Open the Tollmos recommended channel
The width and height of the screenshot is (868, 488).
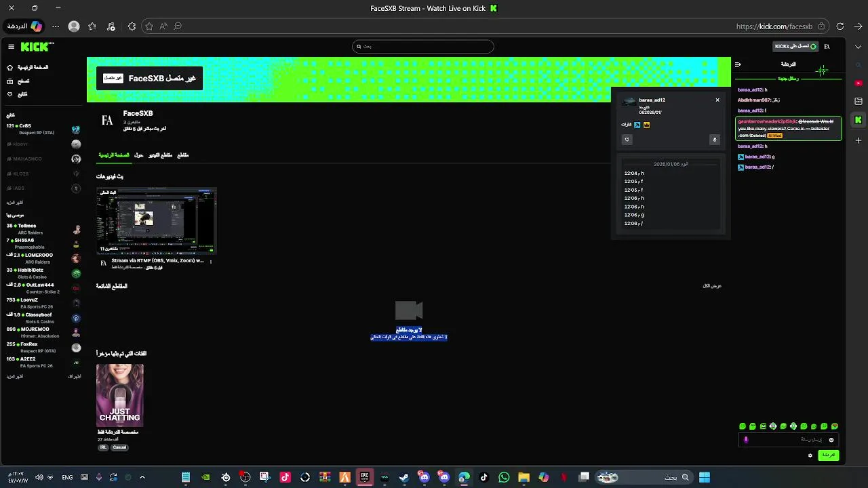[43, 229]
